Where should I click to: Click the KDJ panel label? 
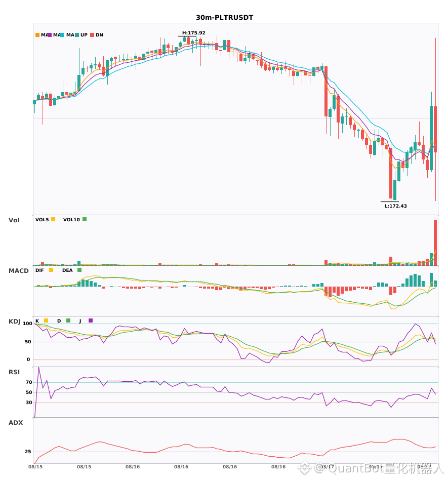14,322
